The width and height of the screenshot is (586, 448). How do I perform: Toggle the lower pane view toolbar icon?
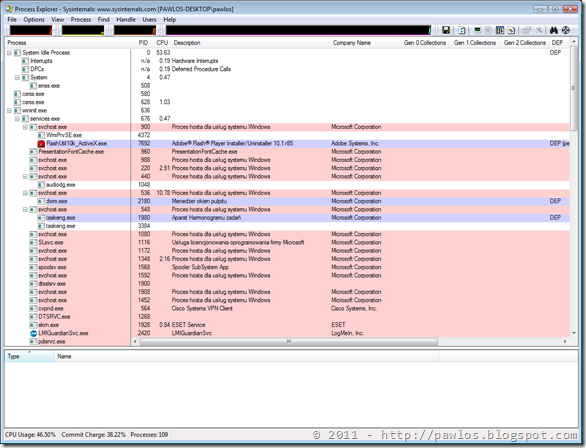coord(500,30)
